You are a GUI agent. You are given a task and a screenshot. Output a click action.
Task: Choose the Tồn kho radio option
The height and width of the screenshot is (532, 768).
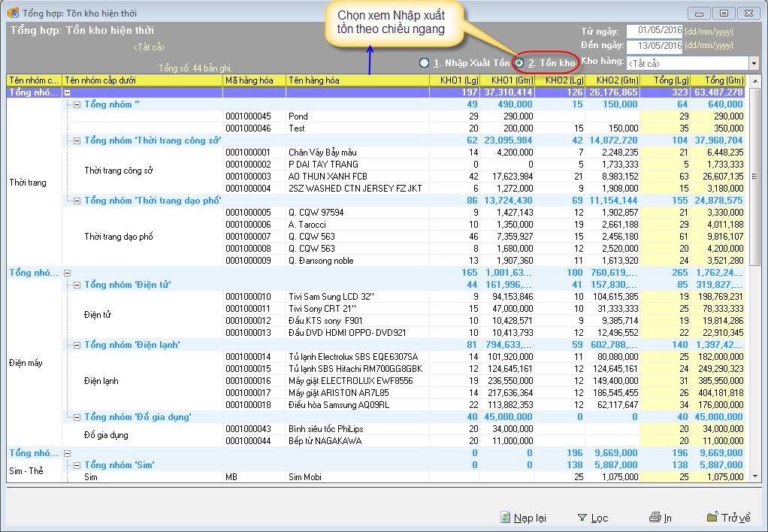pyautogui.click(x=519, y=63)
